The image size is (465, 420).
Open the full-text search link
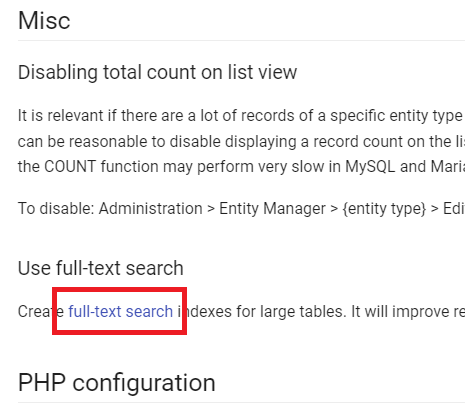120,312
